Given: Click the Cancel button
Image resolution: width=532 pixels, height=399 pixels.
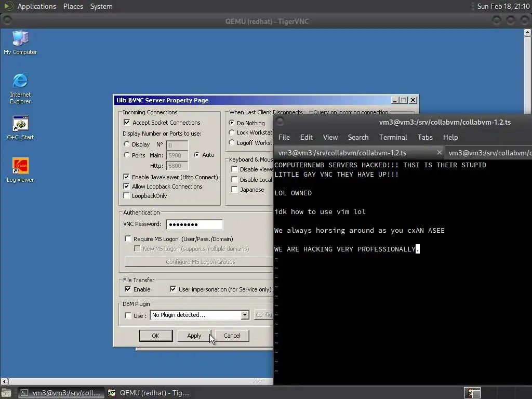Looking at the screenshot, I should (x=232, y=336).
